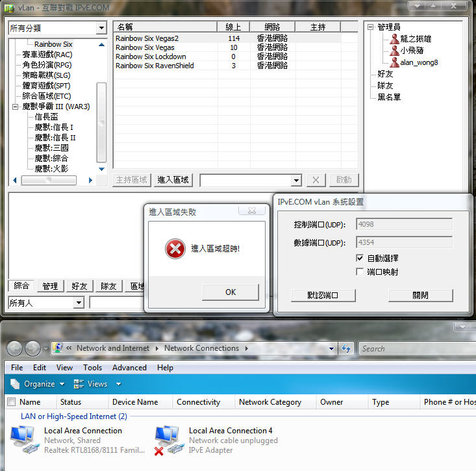The width and height of the screenshot is (476, 471).
Task: Open the Edit menu
Action: coord(40,368)
